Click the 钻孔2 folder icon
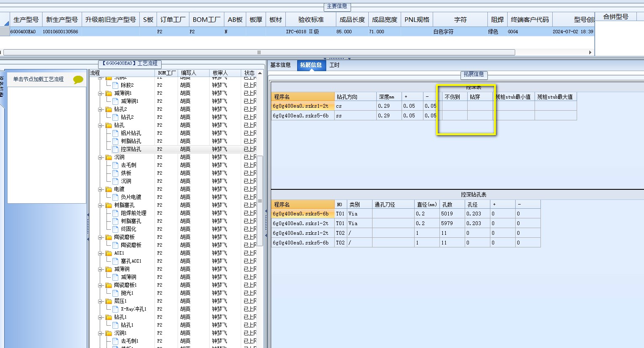644x348 pixels. [109, 109]
